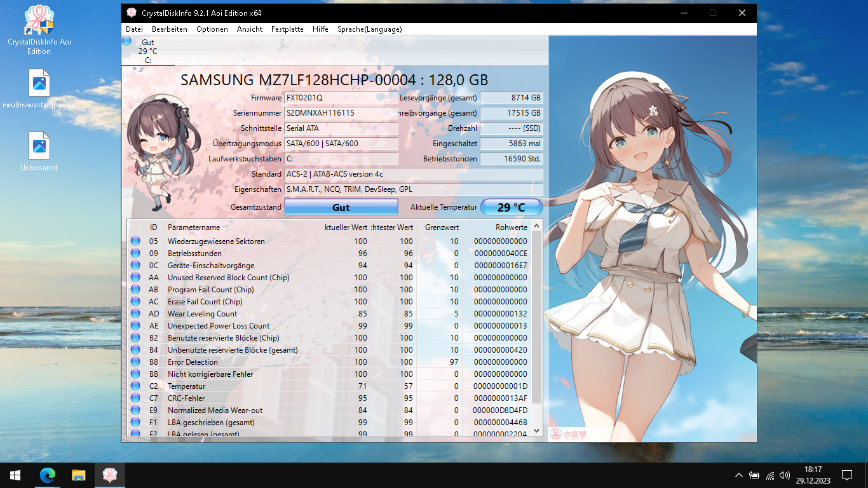Open the Windows Start menu
The width and height of the screenshot is (868, 488).
tap(15, 475)
